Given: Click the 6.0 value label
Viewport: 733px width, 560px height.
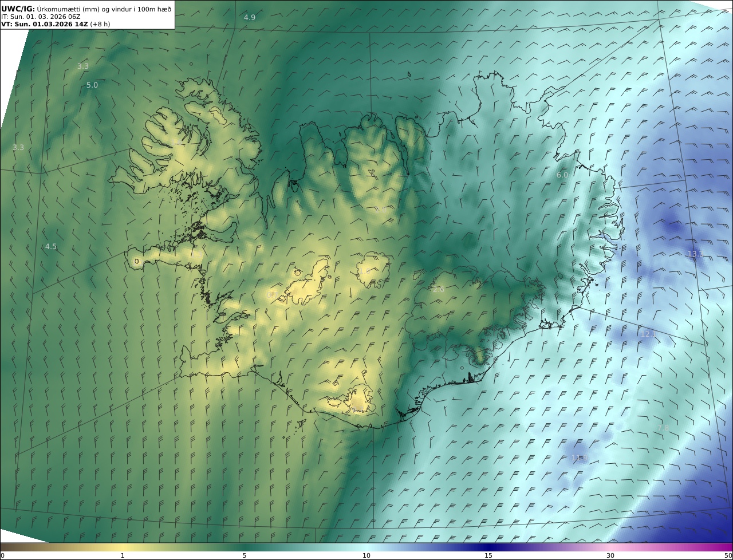Looking at the screenshot, I should click(562, 175).
